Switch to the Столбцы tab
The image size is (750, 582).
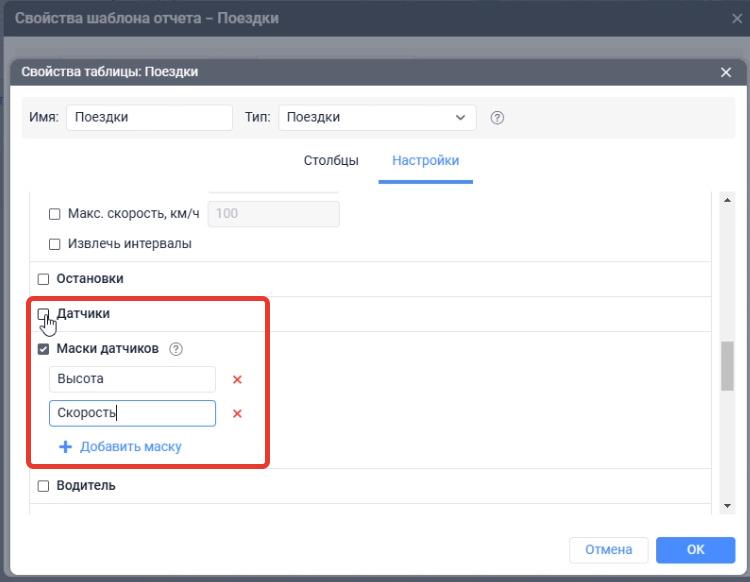pos(331,160)
